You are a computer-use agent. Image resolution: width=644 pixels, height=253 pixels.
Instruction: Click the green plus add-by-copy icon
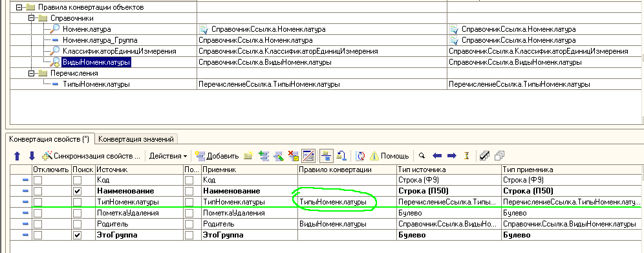pyautogui.click(x=264, y=156)
